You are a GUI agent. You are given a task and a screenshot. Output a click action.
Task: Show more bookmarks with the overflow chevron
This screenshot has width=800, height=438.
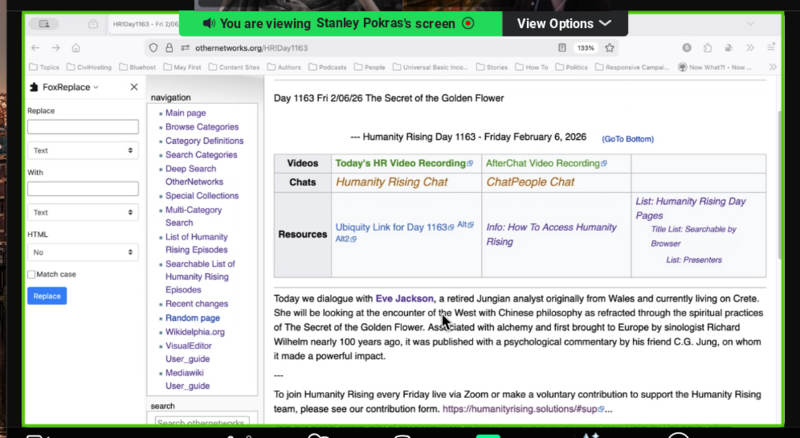773,67
